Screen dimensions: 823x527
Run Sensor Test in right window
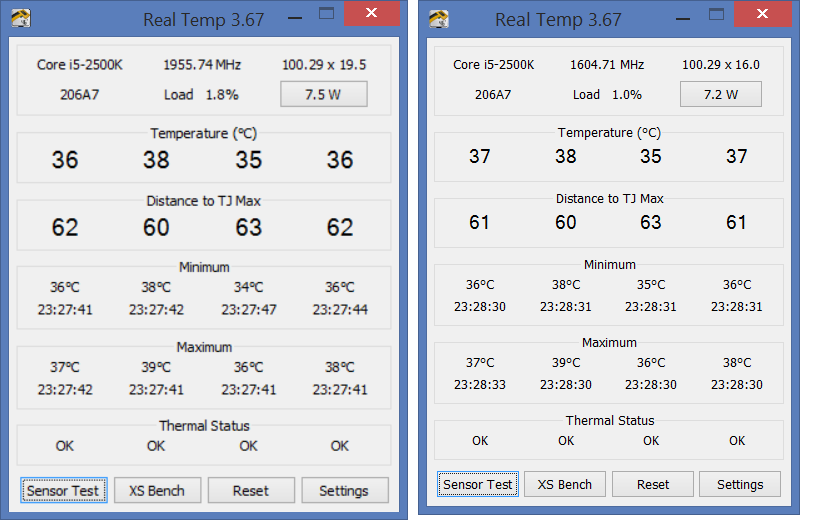point(478,484)
